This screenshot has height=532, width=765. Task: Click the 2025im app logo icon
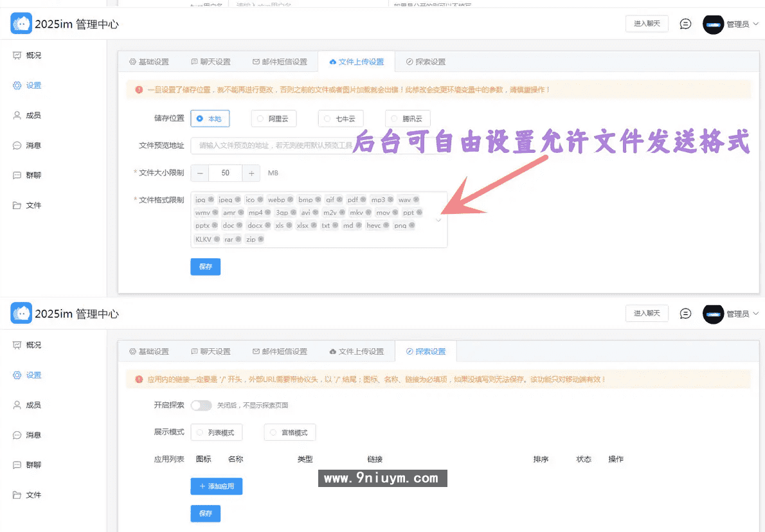pos(21,22)
